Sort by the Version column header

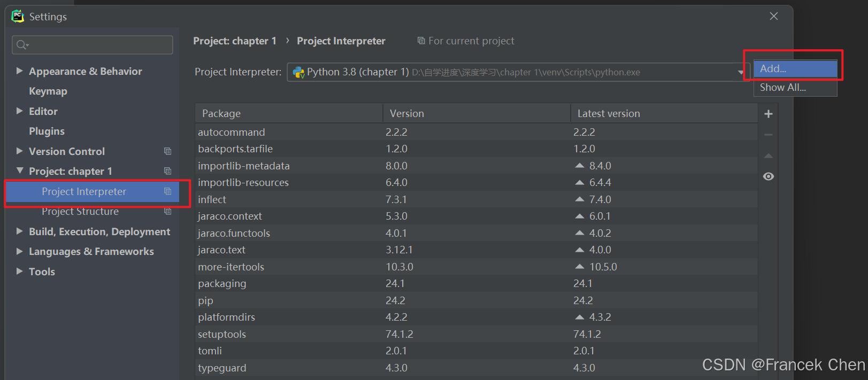point(477,113)
